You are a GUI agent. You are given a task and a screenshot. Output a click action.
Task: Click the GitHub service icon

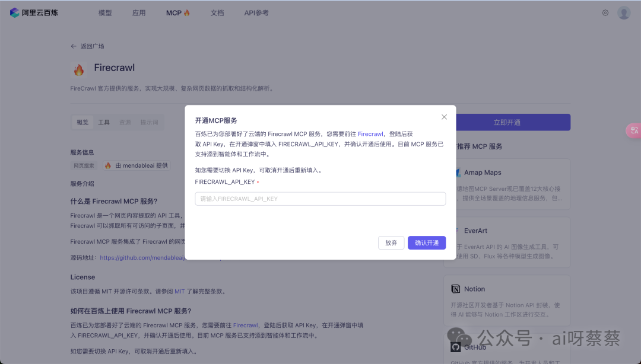click(456, 346)
